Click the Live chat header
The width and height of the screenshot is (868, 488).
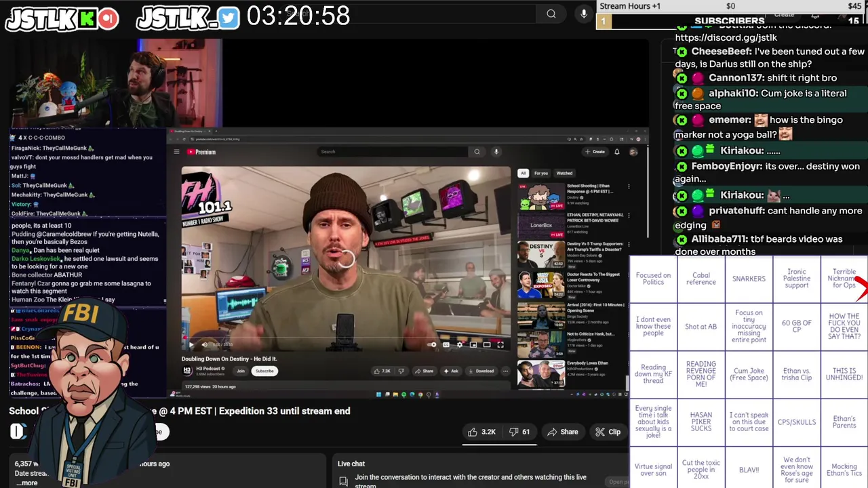click(x=351, y=464)
